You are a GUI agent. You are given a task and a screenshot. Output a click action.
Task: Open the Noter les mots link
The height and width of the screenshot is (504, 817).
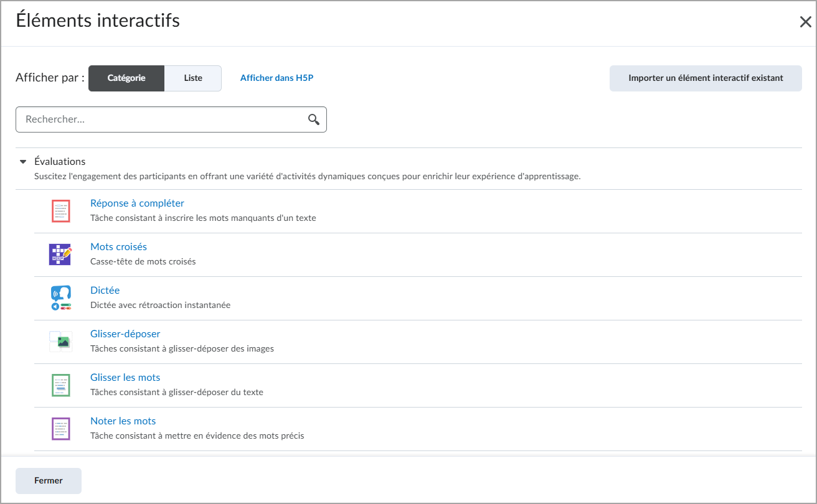tap(123, 421)
